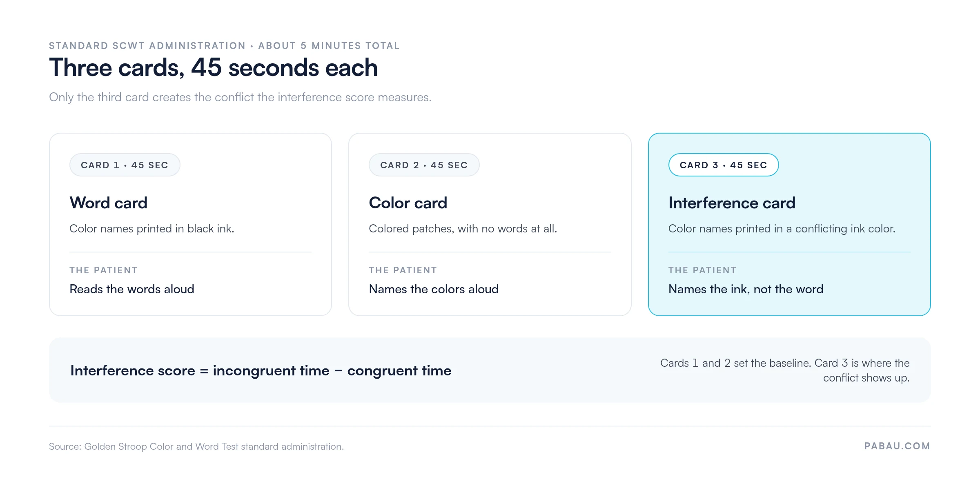Click the Golden Stroop source citation text
This screenshot has width=980, height=491.
pyautogui.click(x=196, y=446)
